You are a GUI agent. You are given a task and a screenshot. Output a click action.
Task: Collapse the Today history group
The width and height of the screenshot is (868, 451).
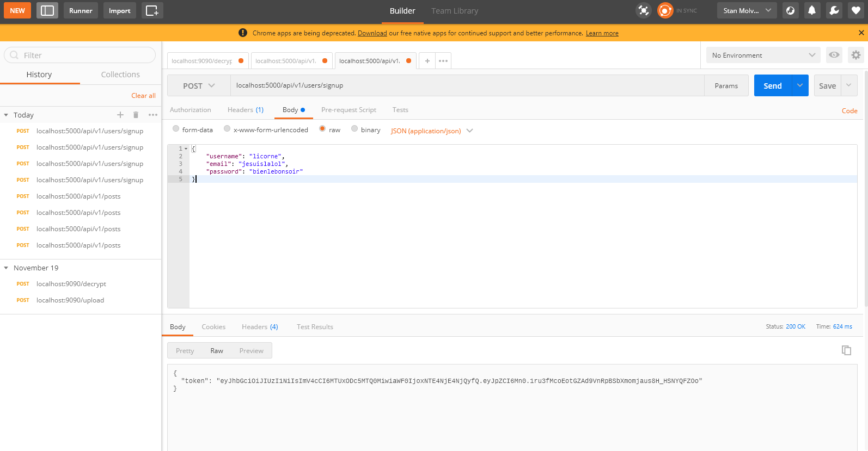(x=6, y=115)
